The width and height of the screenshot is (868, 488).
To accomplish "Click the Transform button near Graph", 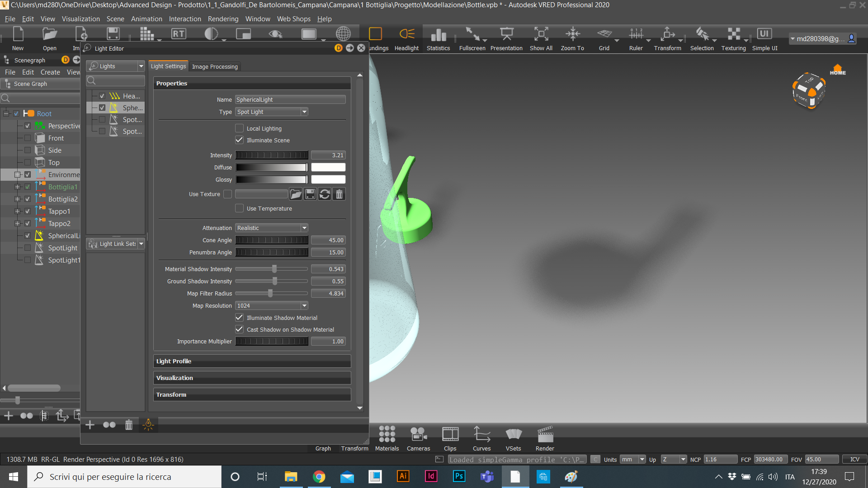I will [x=354, y=448].
